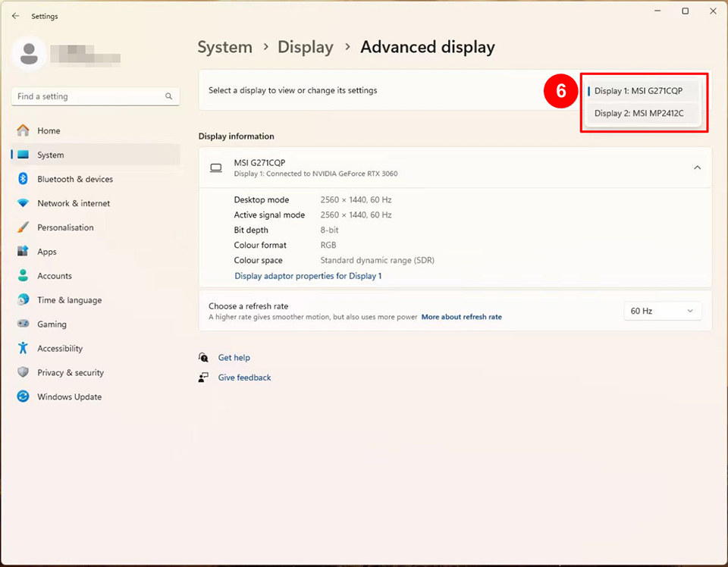
Task: Click the Give feedback person icon
Action: click(x=203, y=377)
